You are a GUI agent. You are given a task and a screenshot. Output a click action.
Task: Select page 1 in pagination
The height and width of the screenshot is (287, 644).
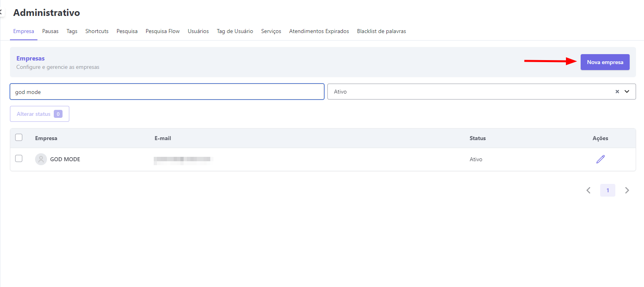608,190
